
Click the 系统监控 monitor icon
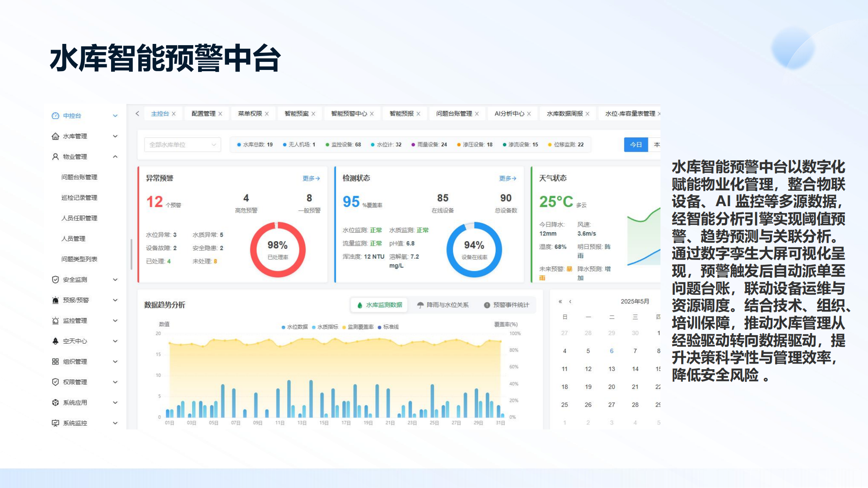(x=55, y=423)
